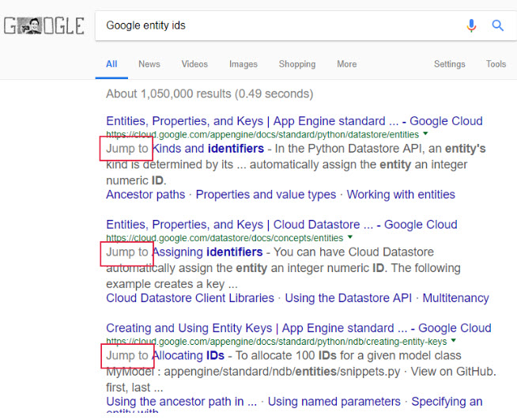Submit the query using the magnifier icon
The height and width of the screenshot is (420, 517).
click(x=497, y=25)
